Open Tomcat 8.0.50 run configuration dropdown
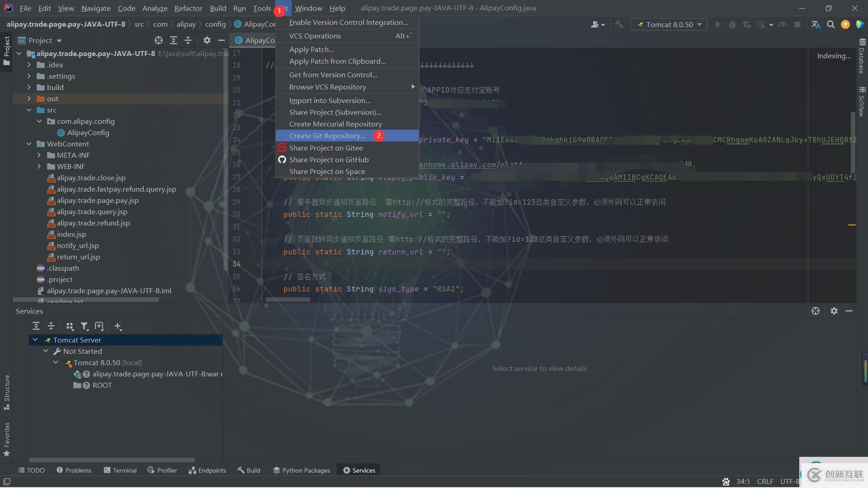 coord(669,24)
